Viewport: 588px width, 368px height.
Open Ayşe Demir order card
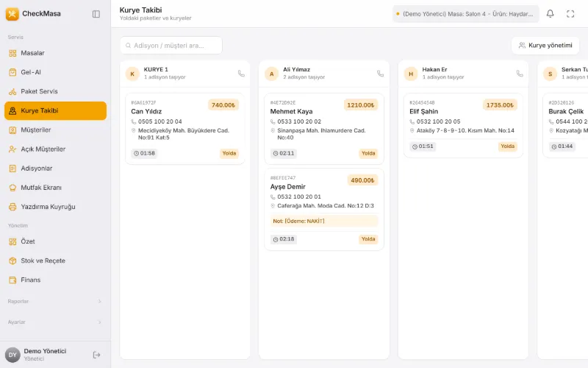(324, 210)
